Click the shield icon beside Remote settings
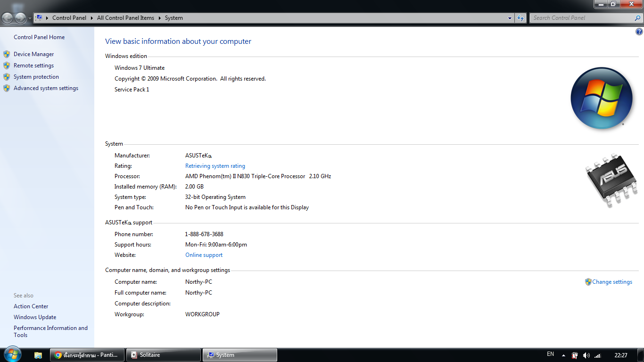644x362 pixels. (7, 66)
